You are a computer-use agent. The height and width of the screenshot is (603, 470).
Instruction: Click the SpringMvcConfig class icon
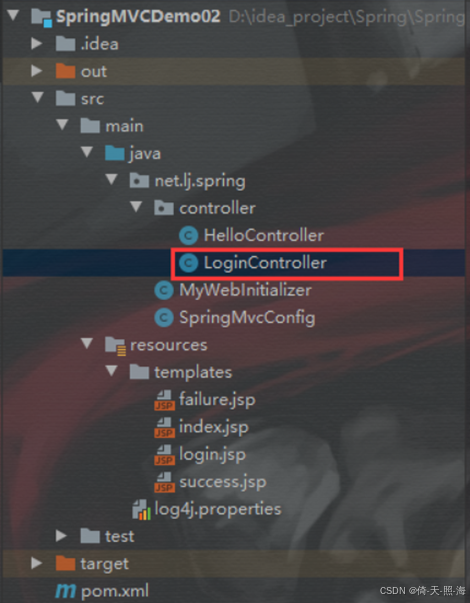[164, 318]
